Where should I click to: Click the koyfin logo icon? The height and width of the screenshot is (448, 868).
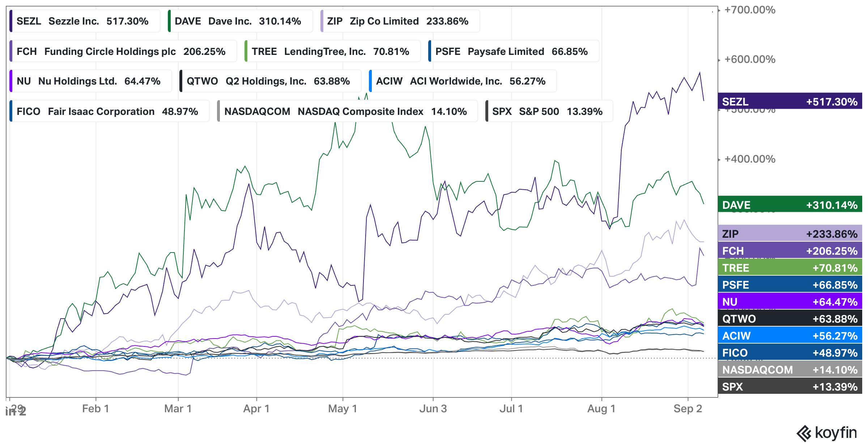804,434
